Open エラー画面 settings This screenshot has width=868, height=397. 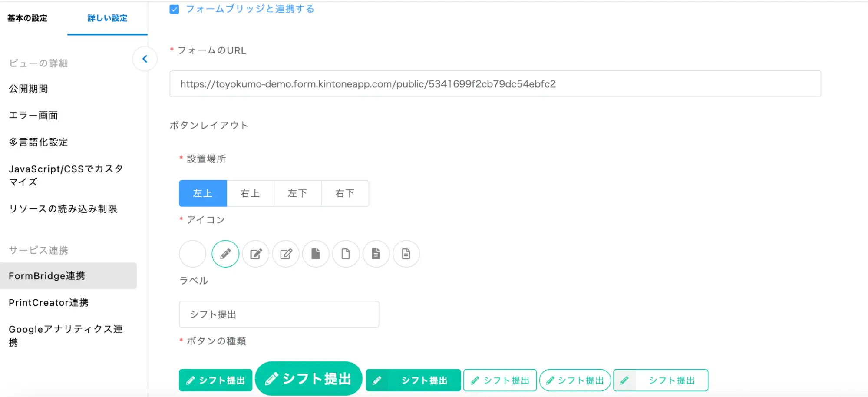(33, 115)
